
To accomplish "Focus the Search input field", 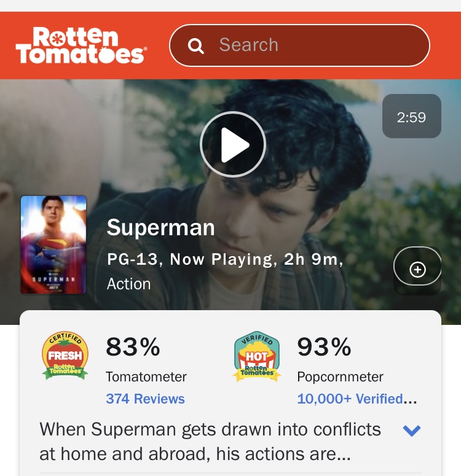I will click(299, 45).
